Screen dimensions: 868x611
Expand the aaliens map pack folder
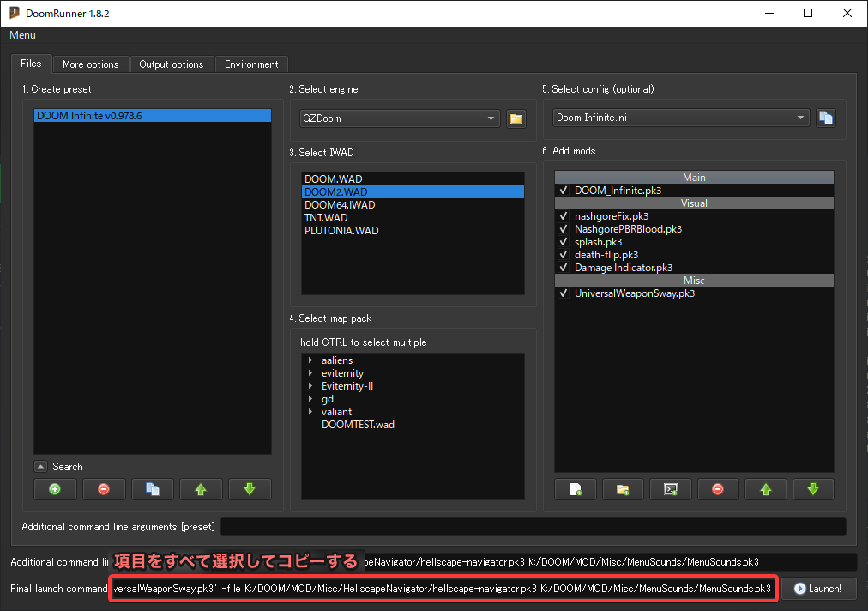pyautogui.click(x=310, y=360)
